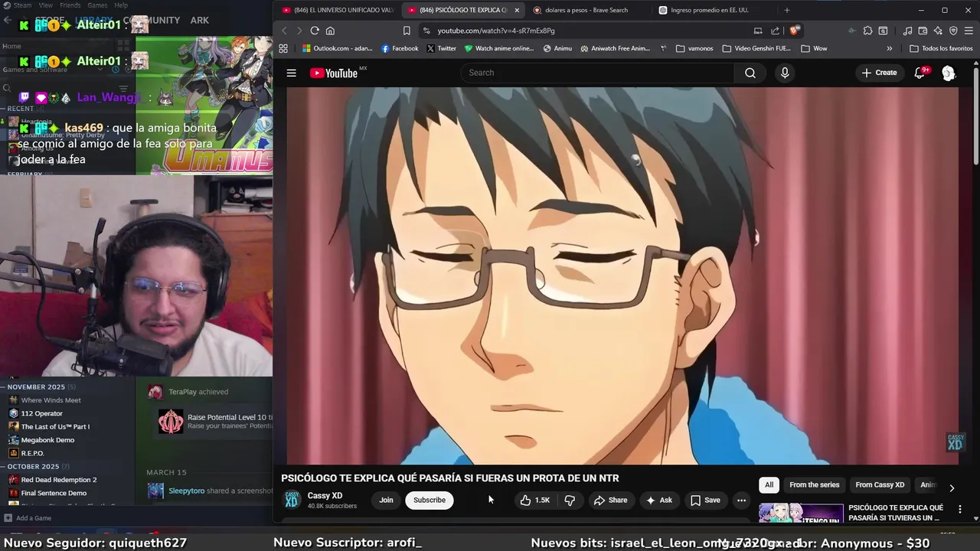Open the Twitter bookmark
This screenshot has width=980, height=551.
point(441,48)
